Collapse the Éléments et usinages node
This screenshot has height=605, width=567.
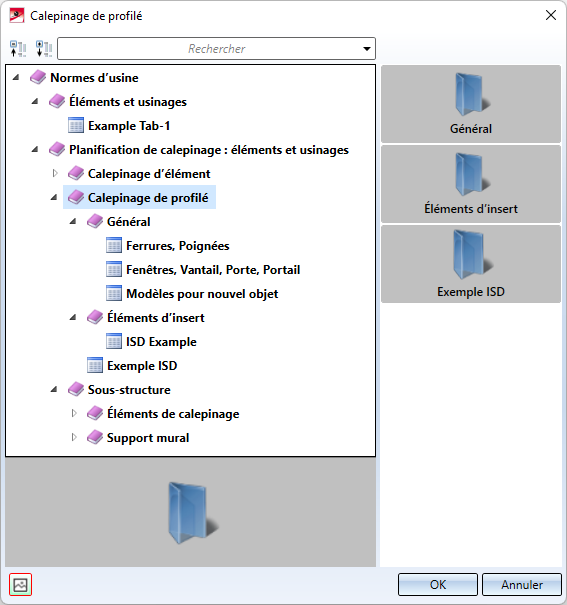click(x=35, y=101)
